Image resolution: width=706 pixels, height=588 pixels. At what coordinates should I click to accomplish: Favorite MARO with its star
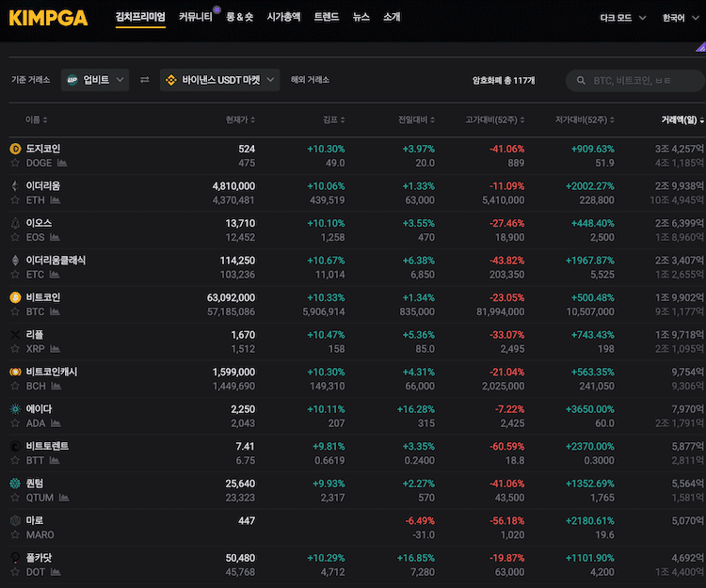15,535
